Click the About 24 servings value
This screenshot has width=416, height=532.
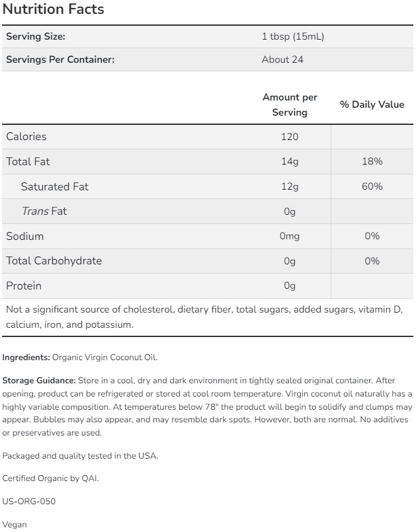pyautogui.click(x=282, y=59)
